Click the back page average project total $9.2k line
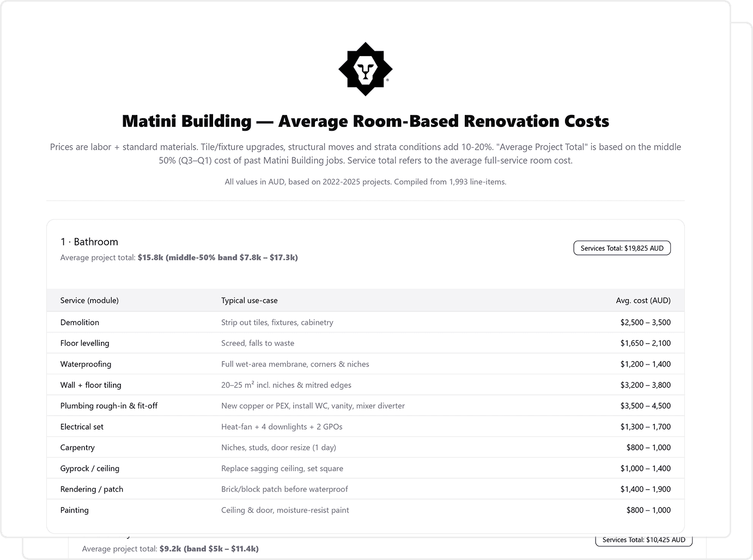The width and height of the screenshot is (753, 560). pos(171,549)
